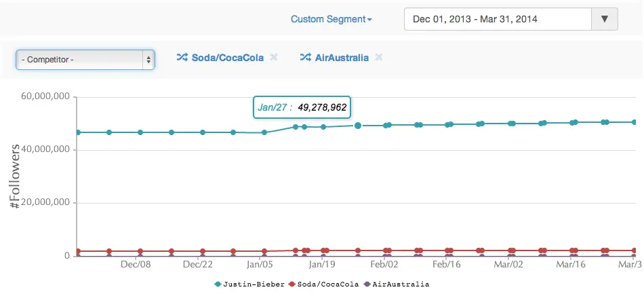644x298 pixels.
Task: Click Soda/CocaCola red legend marker
Action: pos(291,284)
